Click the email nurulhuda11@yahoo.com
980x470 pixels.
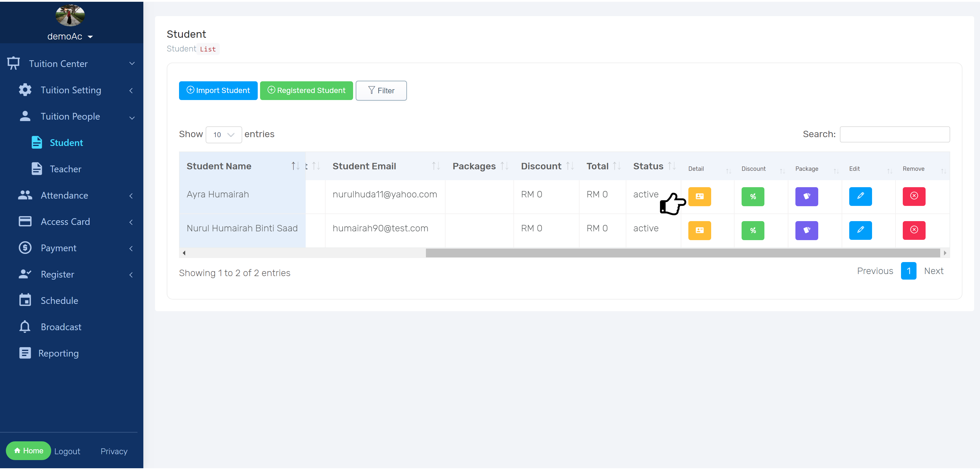(x=385, y=194)
